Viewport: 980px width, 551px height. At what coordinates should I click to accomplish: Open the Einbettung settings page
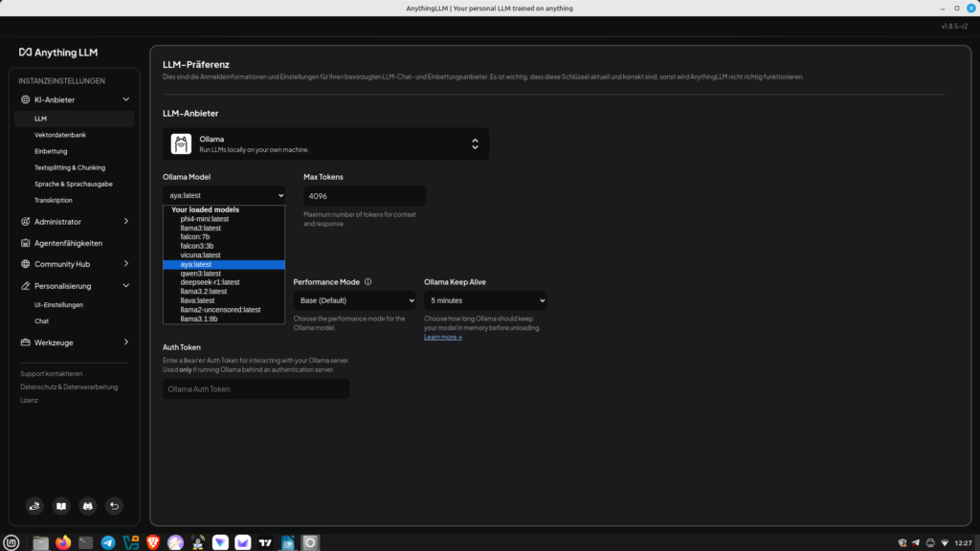(x=51, y=151)
